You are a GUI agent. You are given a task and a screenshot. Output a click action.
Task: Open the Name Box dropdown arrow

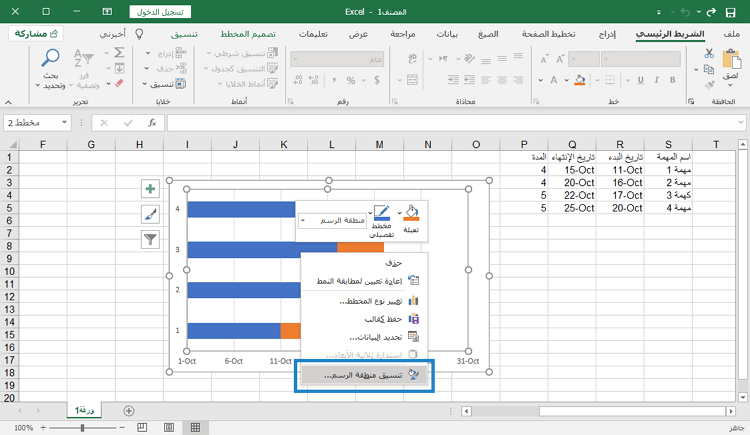64,122
